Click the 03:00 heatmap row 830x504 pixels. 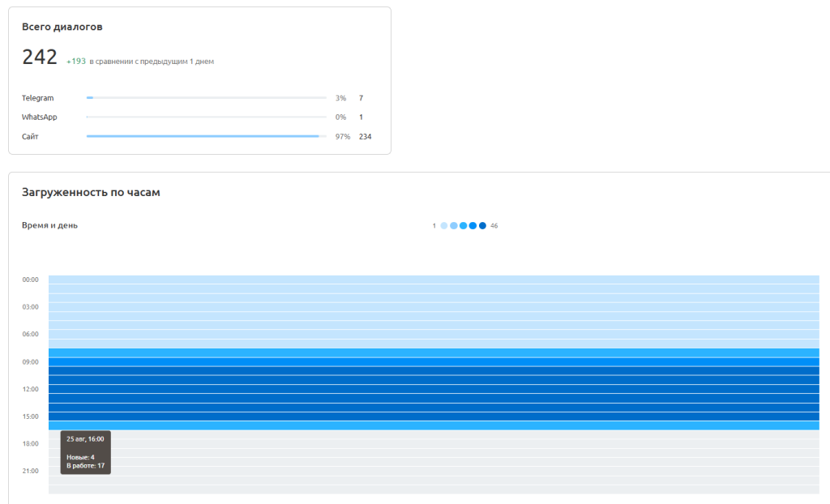point(434,307)
